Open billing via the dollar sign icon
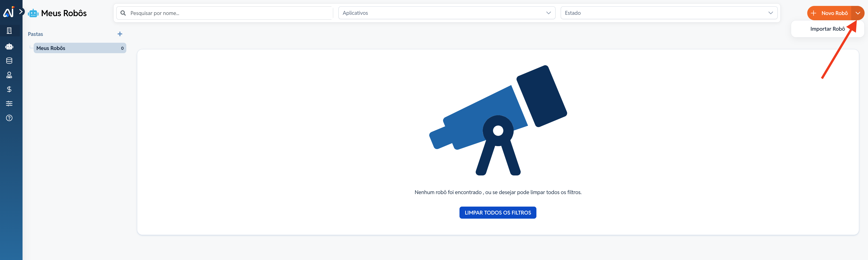The height and width of the screenshot is (260, 868). (x=9, y=89)
